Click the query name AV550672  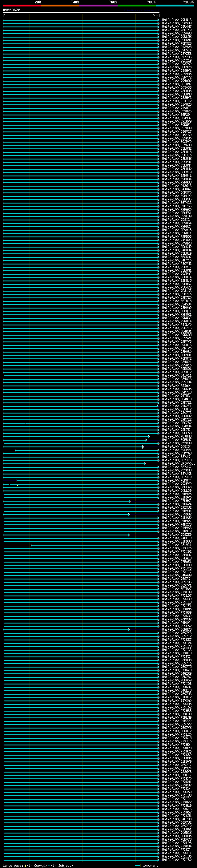pos(11,10)
